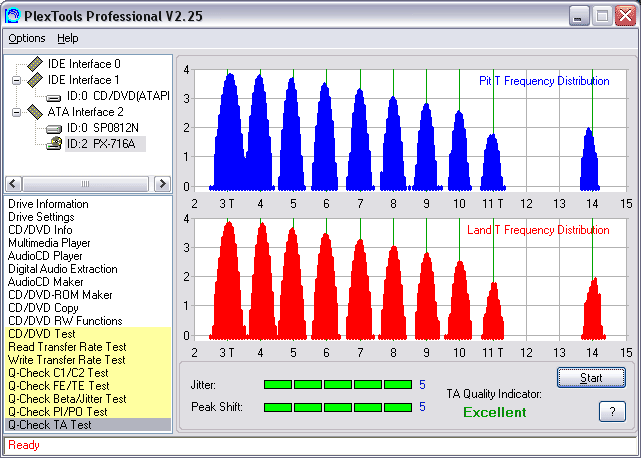Open CD/DVD-ROM Maker

[60, 295]
